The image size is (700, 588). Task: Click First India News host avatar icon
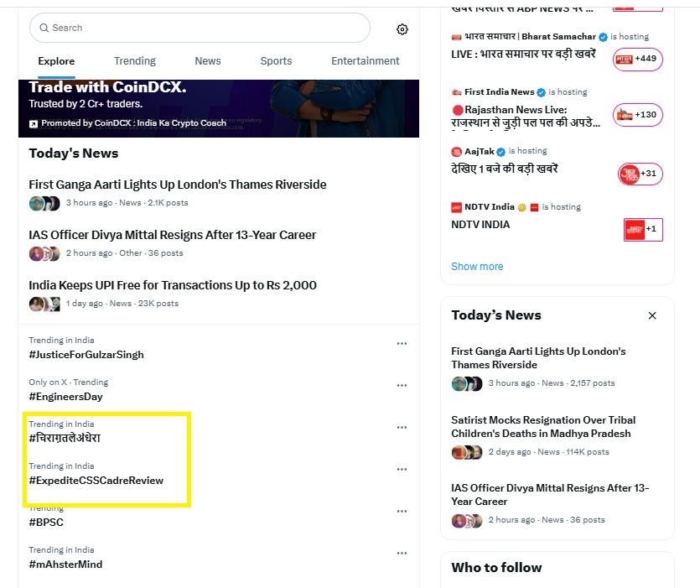(x=456, y=92)
